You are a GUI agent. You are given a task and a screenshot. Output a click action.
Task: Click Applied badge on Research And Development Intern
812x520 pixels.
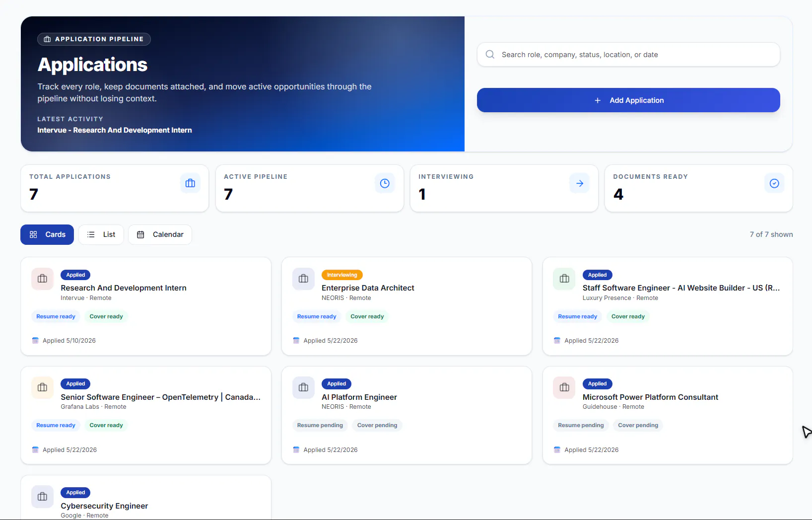(75, 275)
